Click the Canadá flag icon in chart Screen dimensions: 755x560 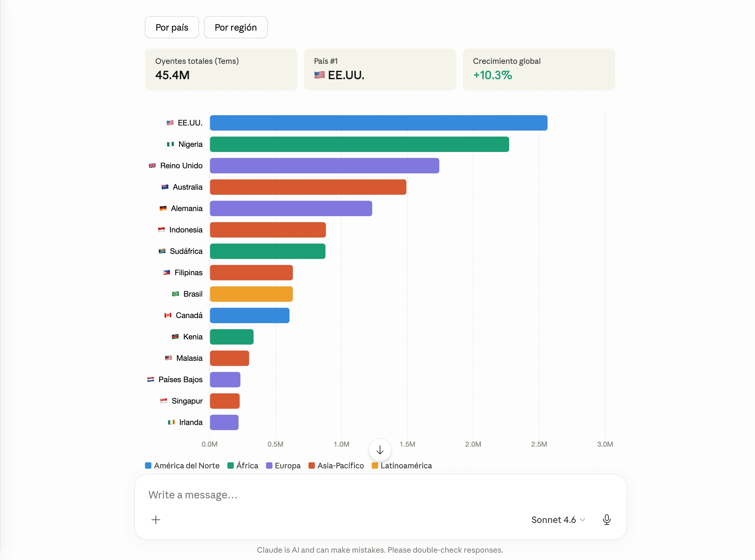tap(167, 315)
